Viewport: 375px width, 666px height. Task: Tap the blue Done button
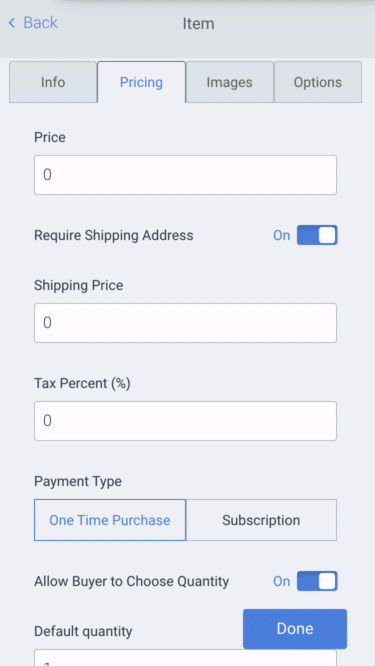click(x=295, y=629)
